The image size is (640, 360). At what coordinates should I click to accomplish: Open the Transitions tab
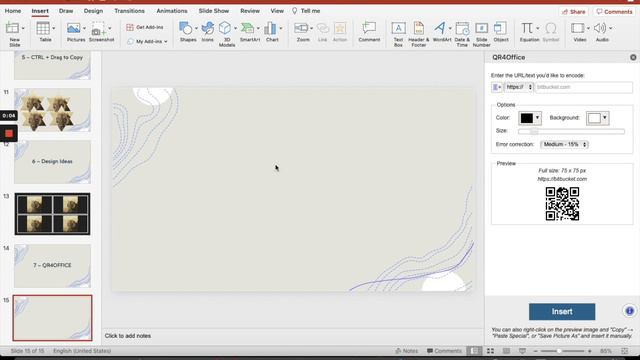coord(129,11)
